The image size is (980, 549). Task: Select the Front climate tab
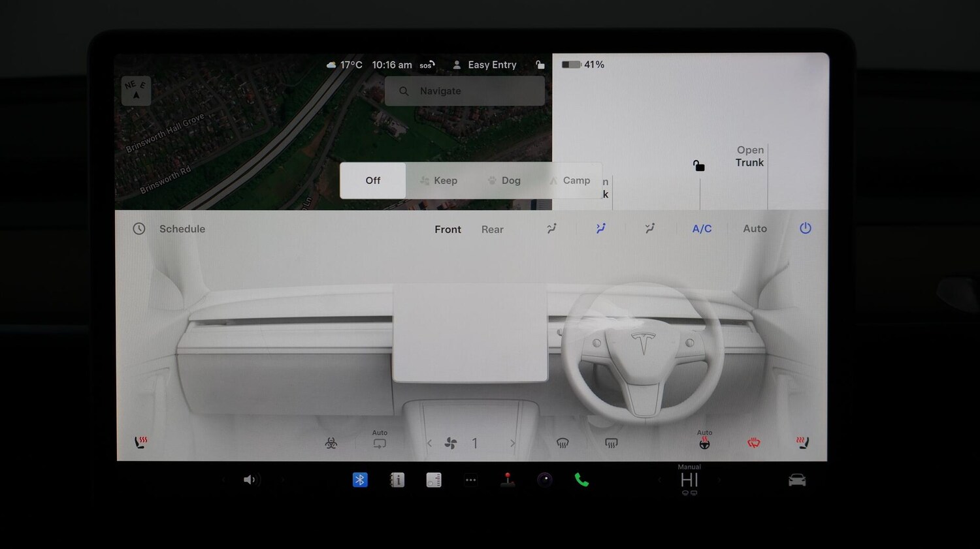pyautogui.click(x=448, y=229)
